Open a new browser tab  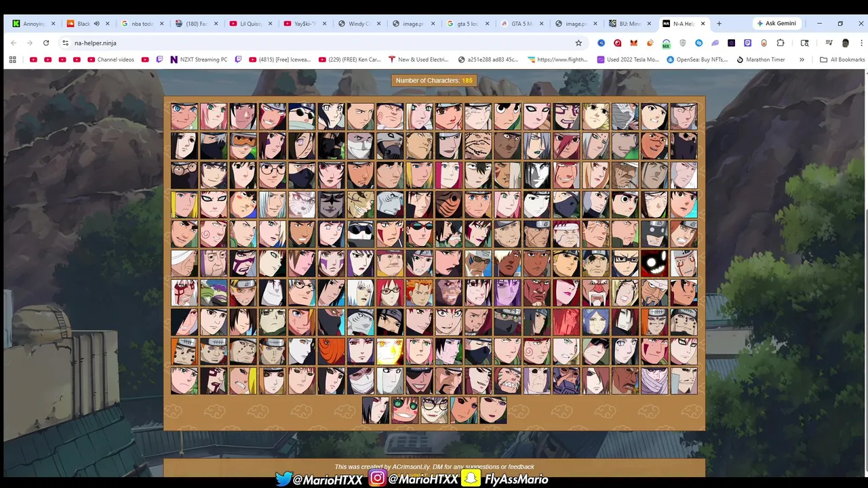719,24
